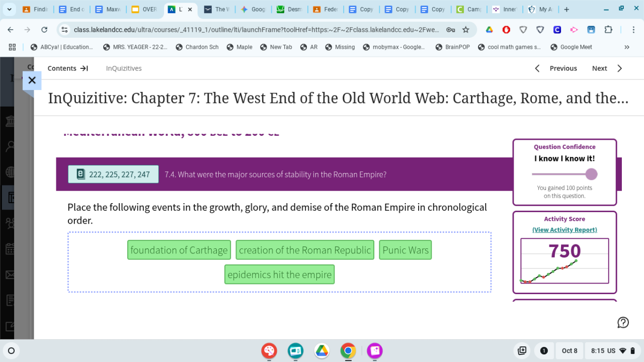Open the AR bookmark
This screenshot has width=644, height=362.
click(x=309, y=47)
